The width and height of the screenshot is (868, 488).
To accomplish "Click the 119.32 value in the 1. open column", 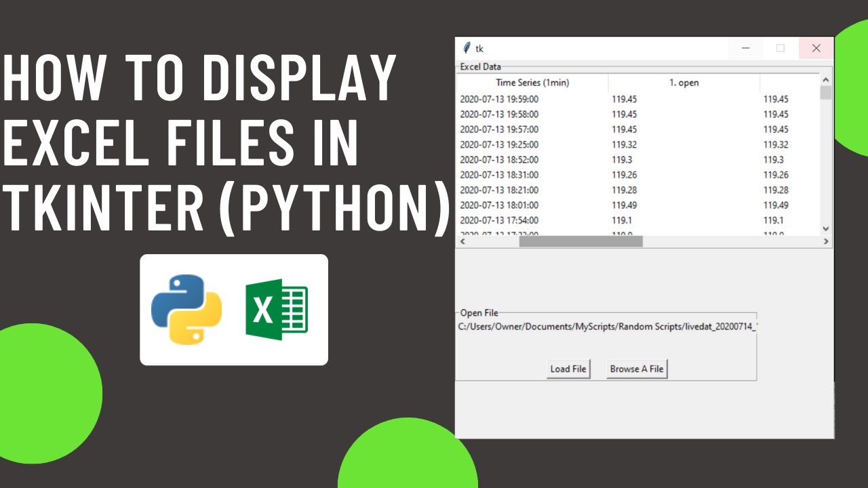I will (x=624, y=144).
